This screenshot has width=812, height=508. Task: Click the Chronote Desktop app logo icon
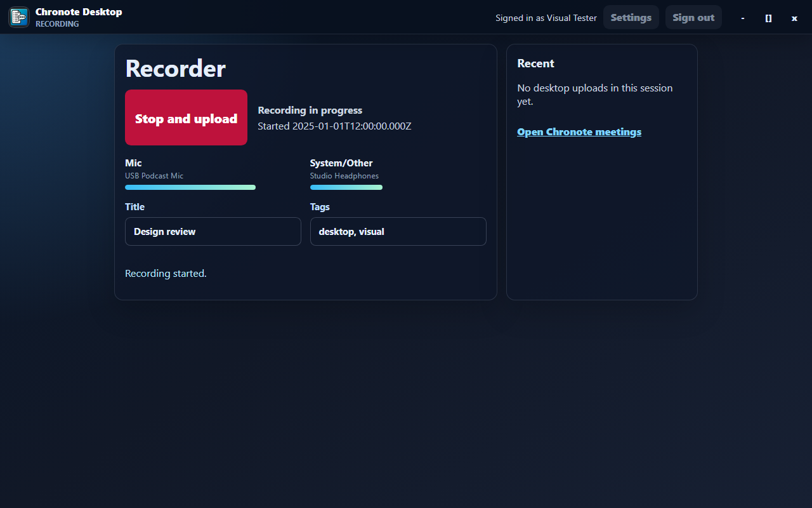click(19, 17)
